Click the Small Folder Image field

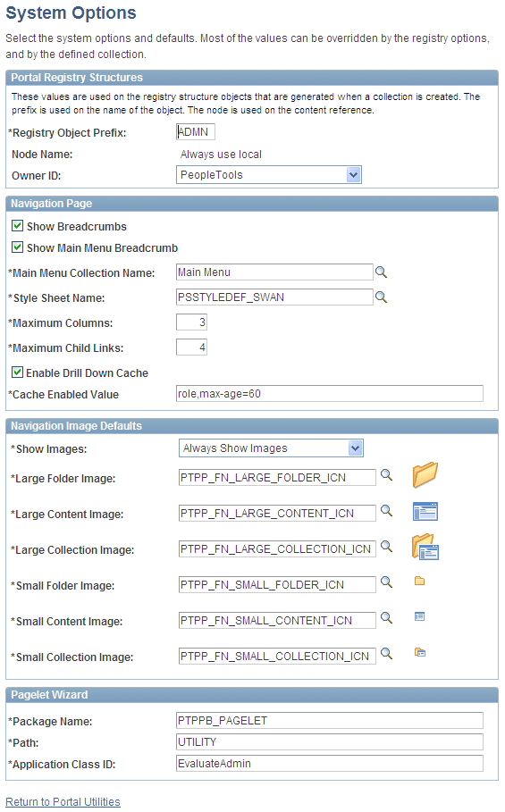[x=277, y=585]
